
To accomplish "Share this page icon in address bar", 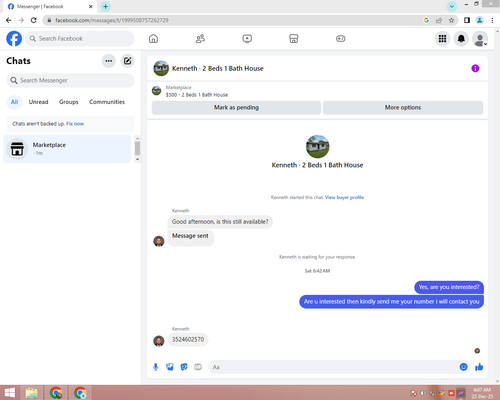I will tap(439, 20).
